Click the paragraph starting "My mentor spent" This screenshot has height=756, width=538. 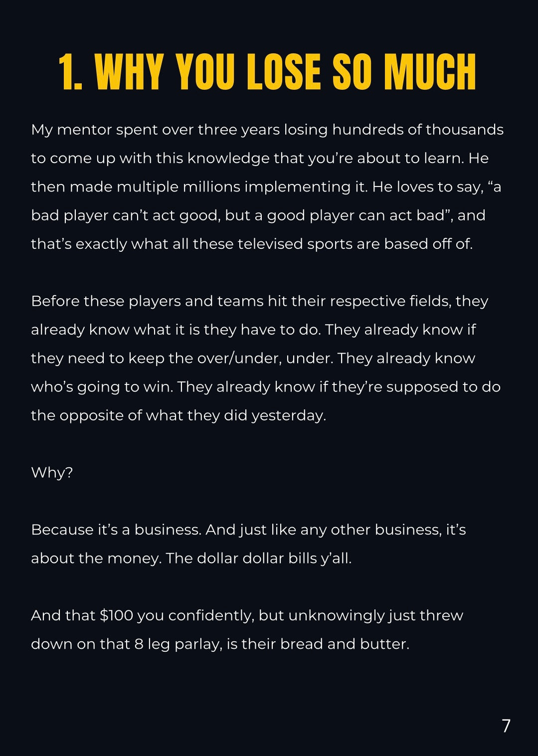point(267,187)
